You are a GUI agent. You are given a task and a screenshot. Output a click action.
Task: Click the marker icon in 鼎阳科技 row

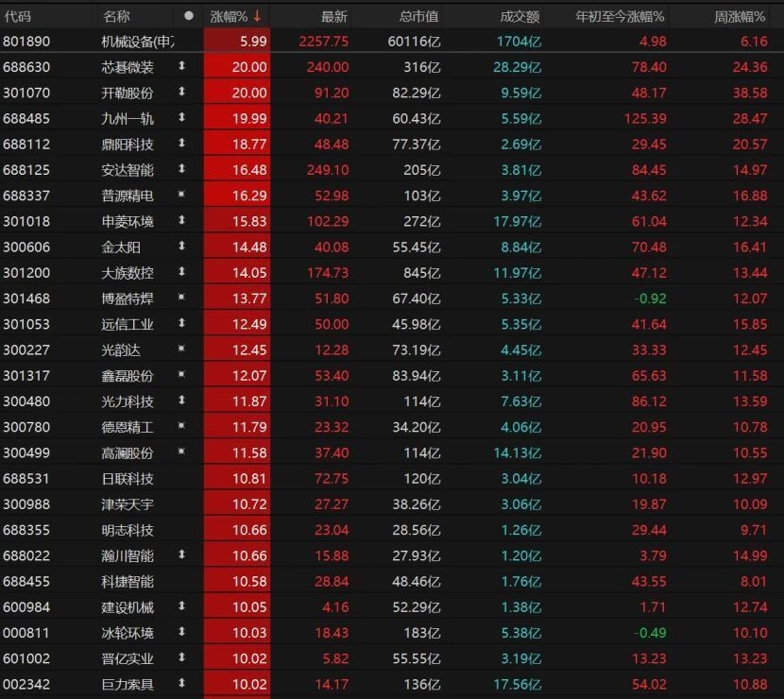181,143
